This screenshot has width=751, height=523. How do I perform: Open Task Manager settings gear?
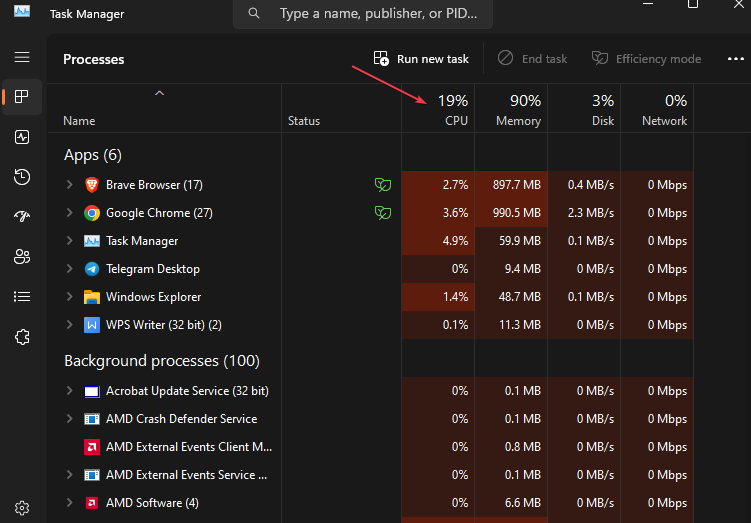pos(22,508)
